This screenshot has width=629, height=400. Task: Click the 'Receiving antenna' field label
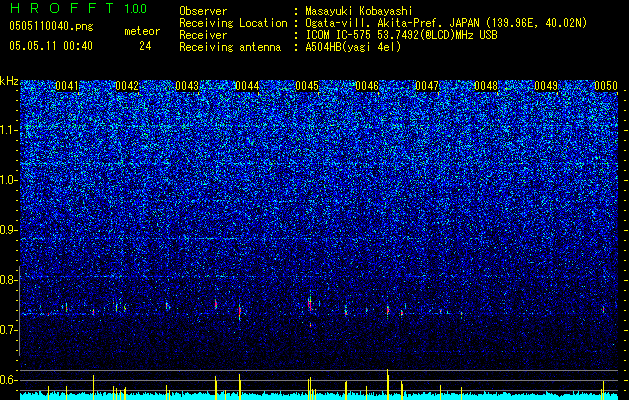230,47
